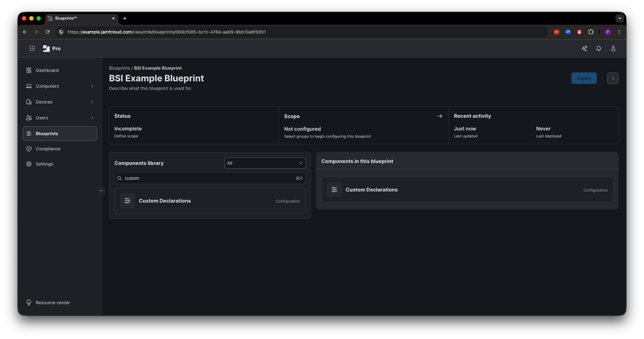
Task: Click the Custom Declarations component icon
Action: coord(127,201)
